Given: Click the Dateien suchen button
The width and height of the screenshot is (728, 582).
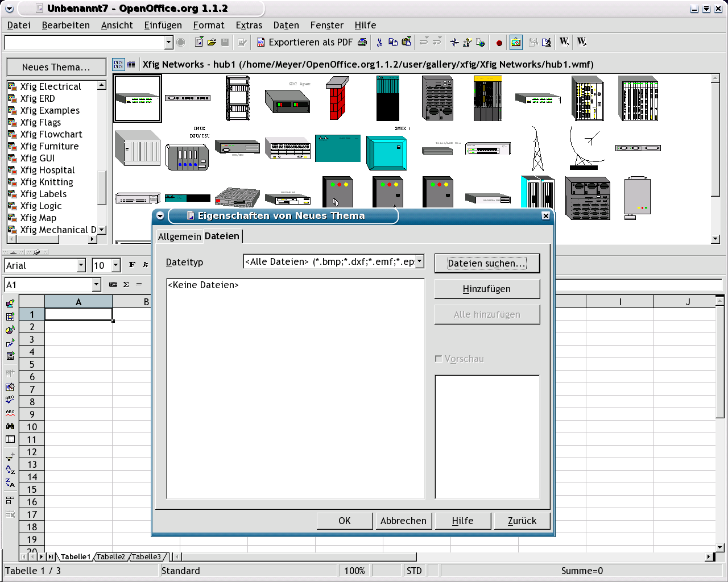Looking at the screenshot, I should click(487, 263).
